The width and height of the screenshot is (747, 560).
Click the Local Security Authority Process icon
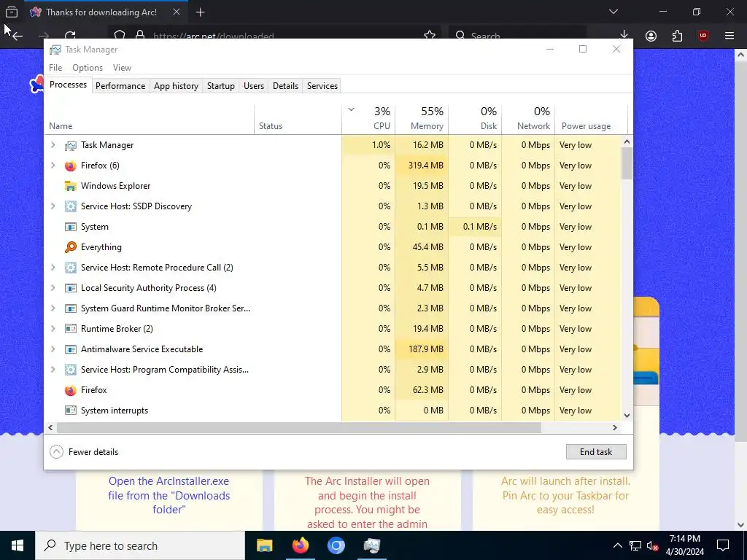[x=71, y=288]
